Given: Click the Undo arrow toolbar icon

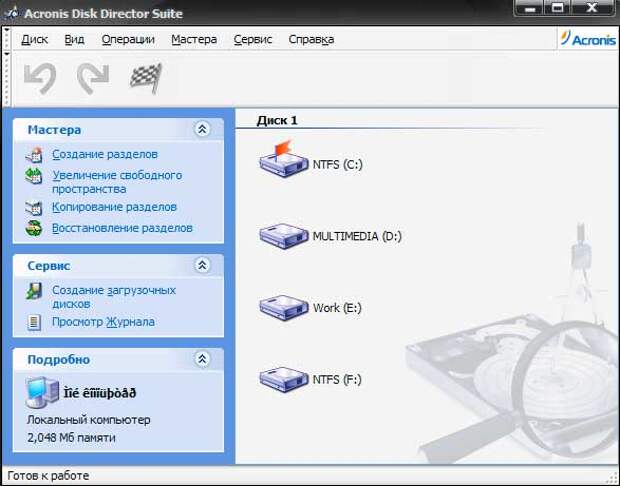Looking at the screenshot, I should pyautogui.click(x=40, y=78).
